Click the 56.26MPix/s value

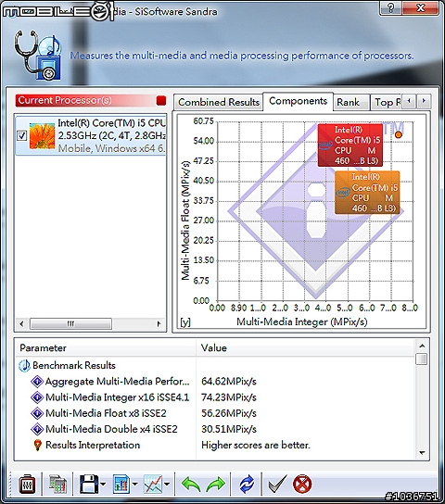click(229, 413)
